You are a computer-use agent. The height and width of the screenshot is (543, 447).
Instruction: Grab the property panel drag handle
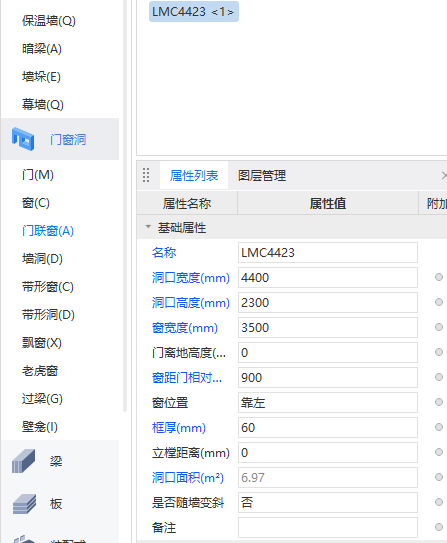click(146, 175)
